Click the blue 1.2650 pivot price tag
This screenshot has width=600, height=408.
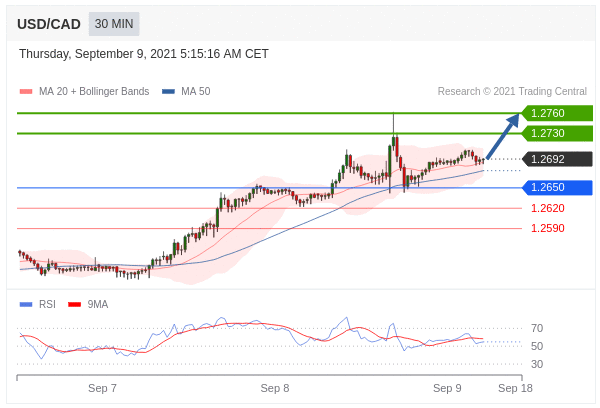click(557, 187)
